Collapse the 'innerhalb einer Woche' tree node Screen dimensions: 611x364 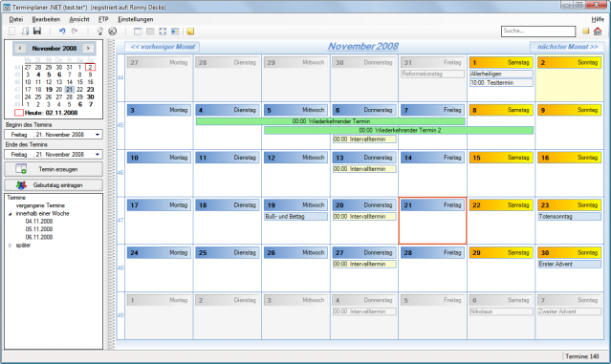click(x=11, y=214)
